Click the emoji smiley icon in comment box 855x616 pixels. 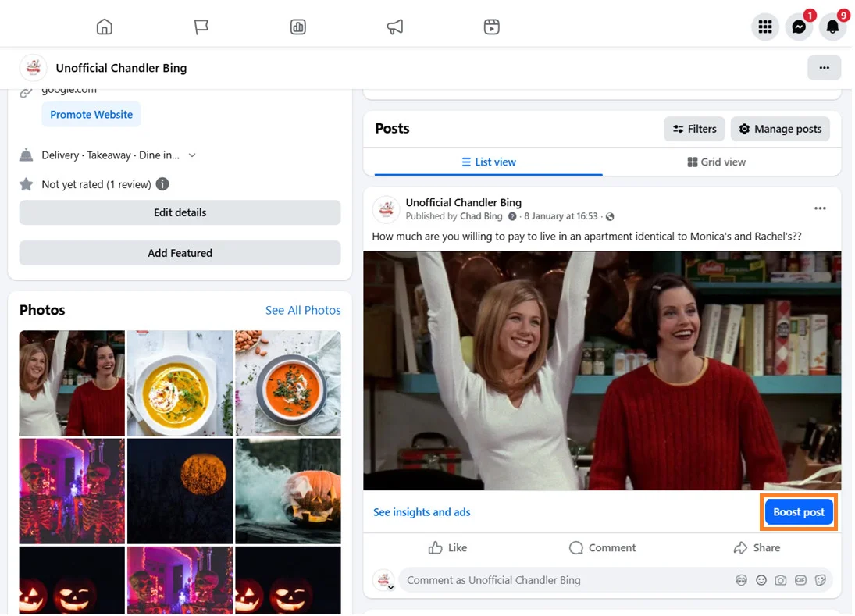click(761, 580)
